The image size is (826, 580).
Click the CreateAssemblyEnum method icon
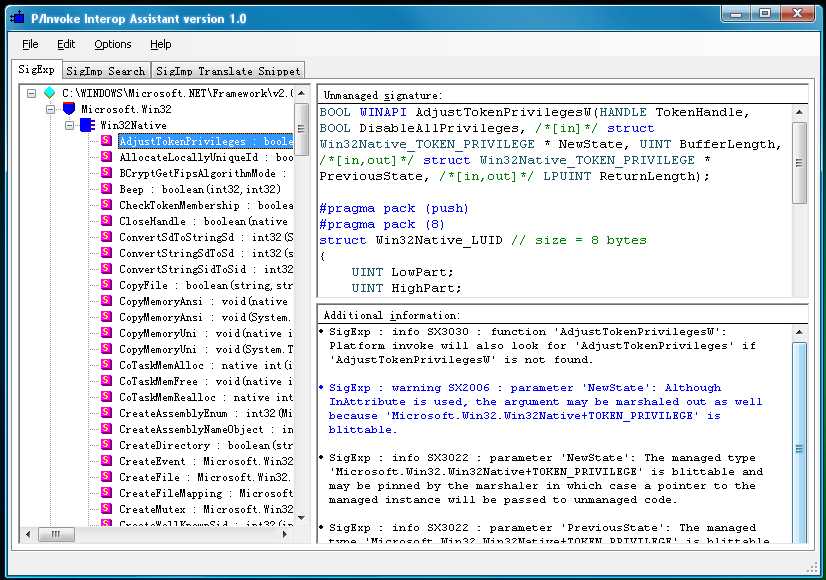pos(106,412)
